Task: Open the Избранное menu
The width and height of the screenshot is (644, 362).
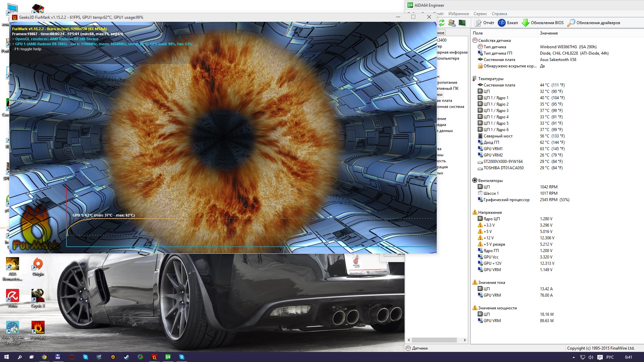Action: coord(459,14)
